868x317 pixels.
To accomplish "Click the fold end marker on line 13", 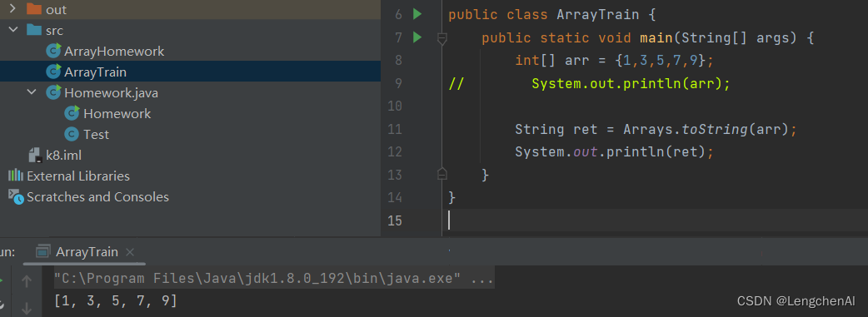I will tap(441, 174).
